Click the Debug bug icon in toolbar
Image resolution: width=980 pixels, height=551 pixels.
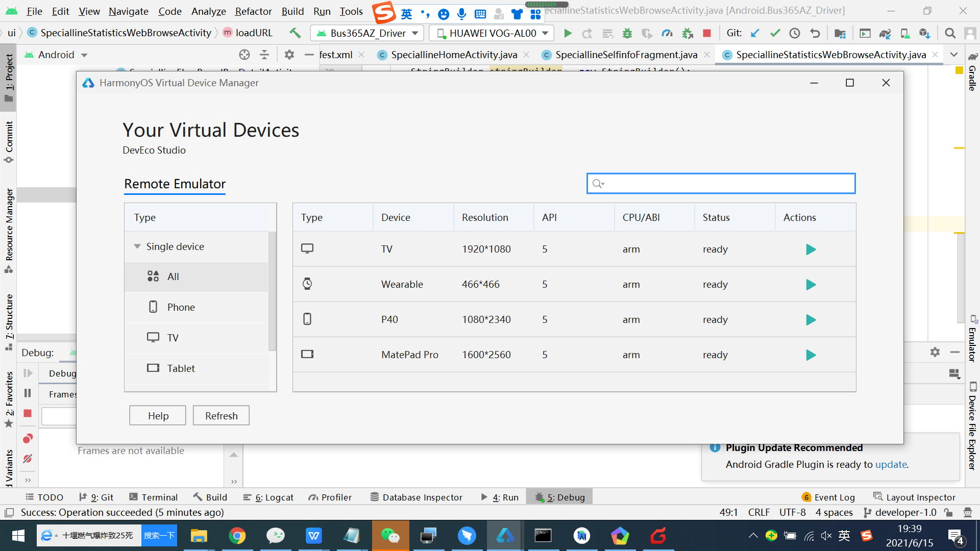[627, 33]
